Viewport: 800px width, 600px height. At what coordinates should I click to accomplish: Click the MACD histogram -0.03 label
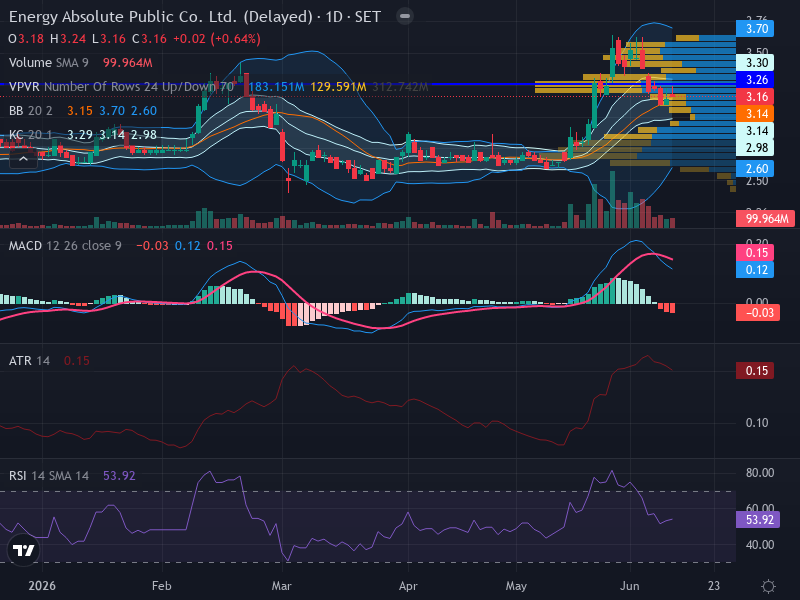tap(758, 312)
